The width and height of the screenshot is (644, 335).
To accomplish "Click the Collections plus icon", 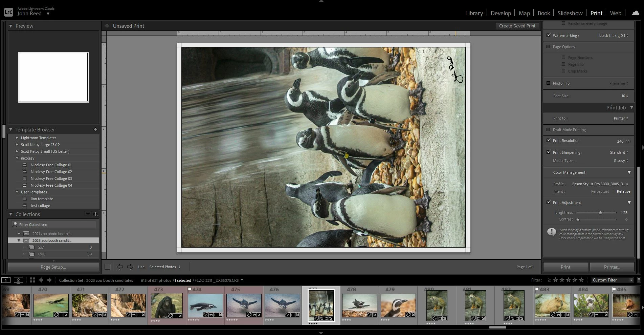I will pos(96,214).
